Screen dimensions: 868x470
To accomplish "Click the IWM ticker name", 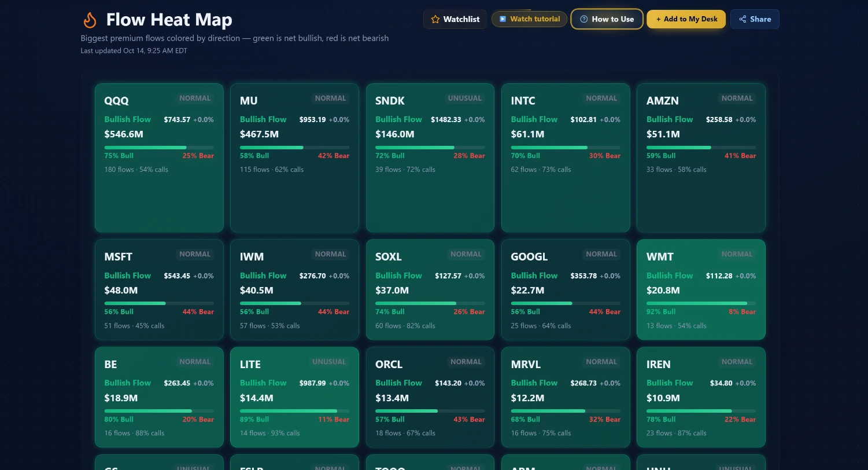I will click(252, 257).
